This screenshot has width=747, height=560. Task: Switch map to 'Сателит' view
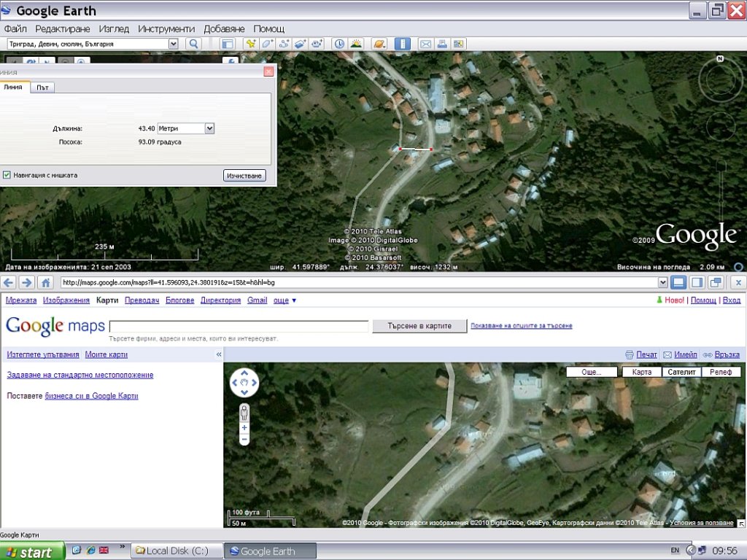click(681, 372)
